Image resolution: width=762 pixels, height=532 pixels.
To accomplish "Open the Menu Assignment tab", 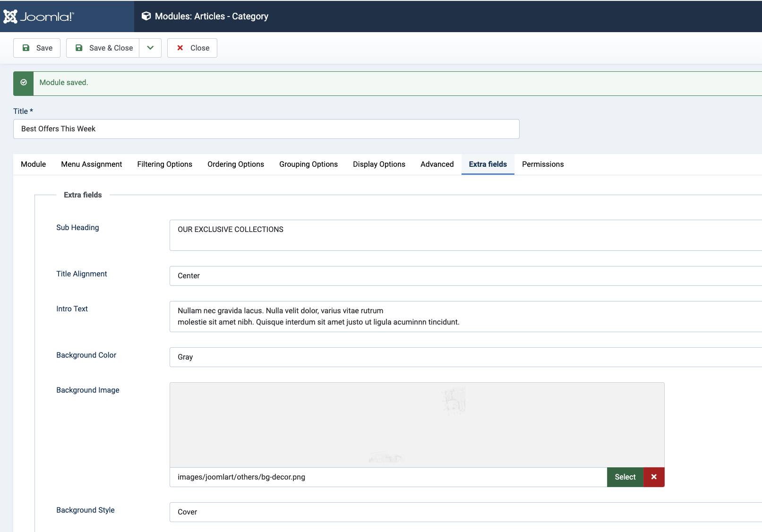I will tap(92, 164).
